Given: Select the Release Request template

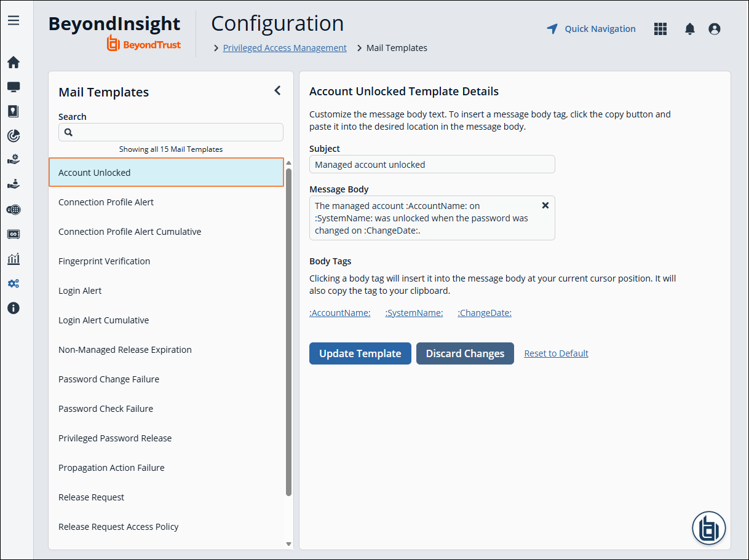Looking at the screenshot, I should click(x=166, y=497).
